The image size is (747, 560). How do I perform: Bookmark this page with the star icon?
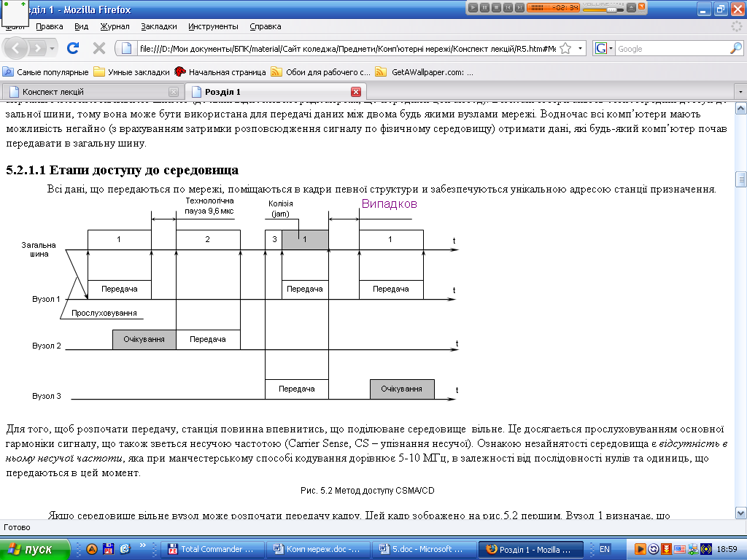pyautogui.click(x=565, y=49)
